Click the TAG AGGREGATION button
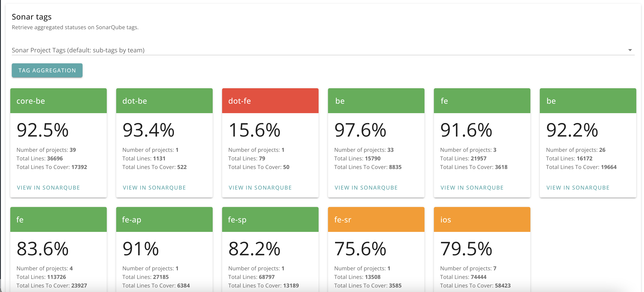 point(47,70)
